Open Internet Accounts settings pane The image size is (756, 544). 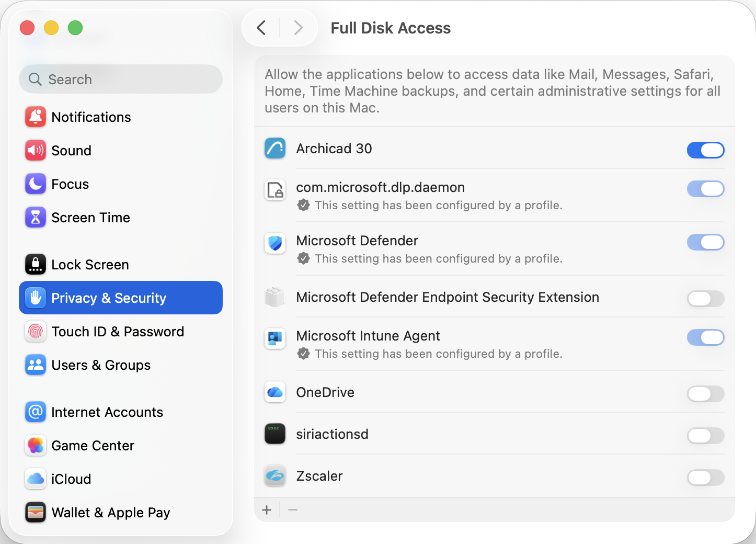121,412
